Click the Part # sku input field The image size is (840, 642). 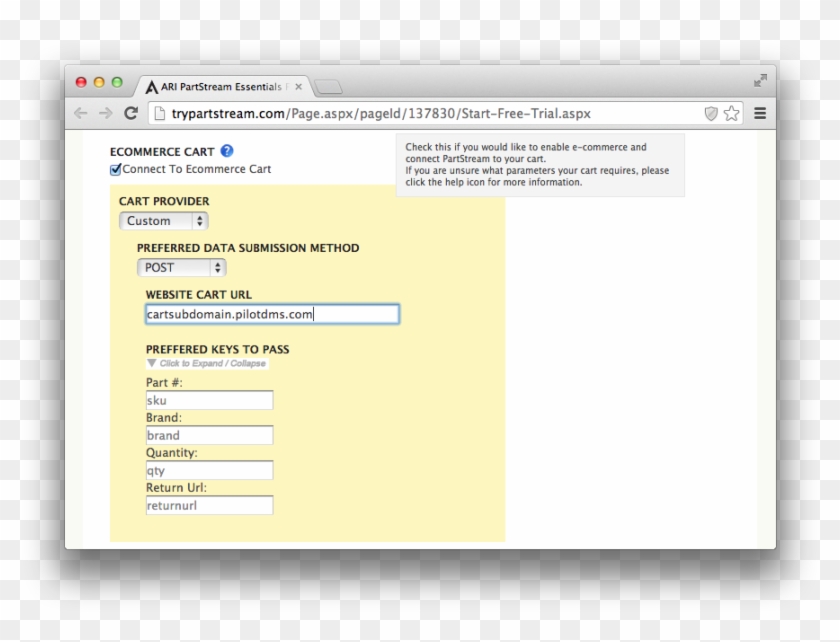click(x=209, y=400)
